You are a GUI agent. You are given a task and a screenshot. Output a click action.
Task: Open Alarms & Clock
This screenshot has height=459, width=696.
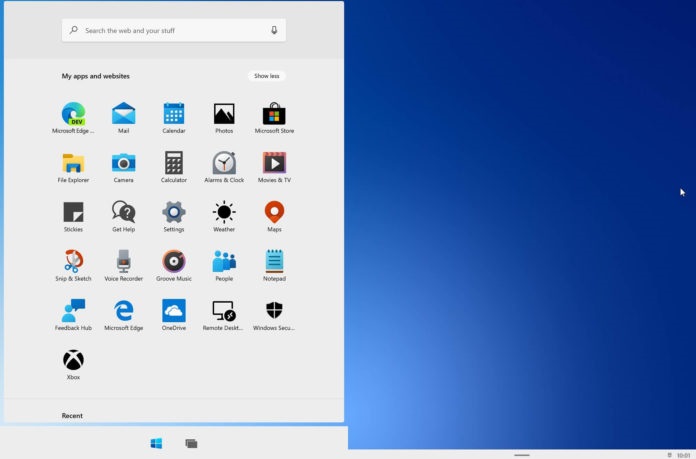click(224, 163)
